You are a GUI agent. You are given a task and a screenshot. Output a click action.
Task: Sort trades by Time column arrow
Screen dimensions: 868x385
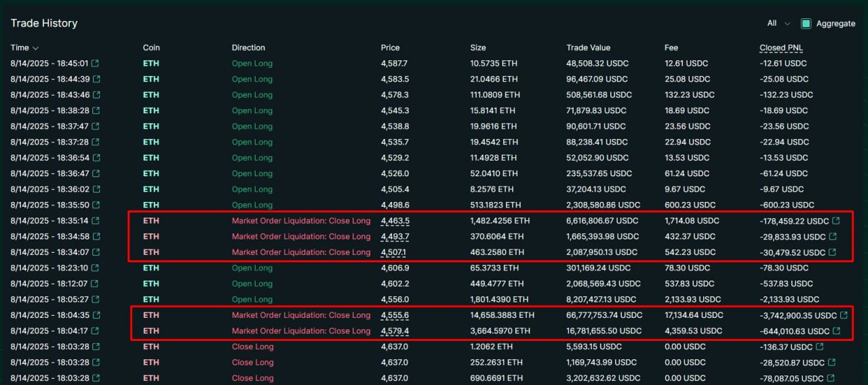click(35, 48)
